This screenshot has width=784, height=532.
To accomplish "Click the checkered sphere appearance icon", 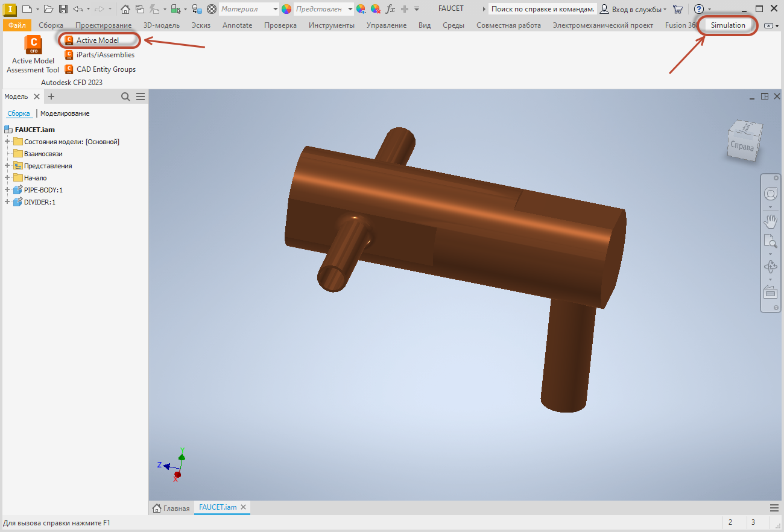I will pos(212,9).
